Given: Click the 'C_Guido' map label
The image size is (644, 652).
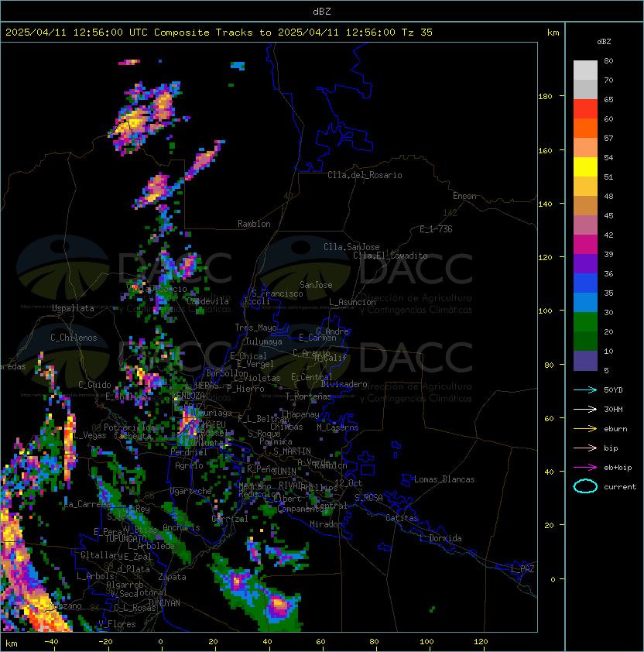Looking at the screenshot, I should pos(94,385).
